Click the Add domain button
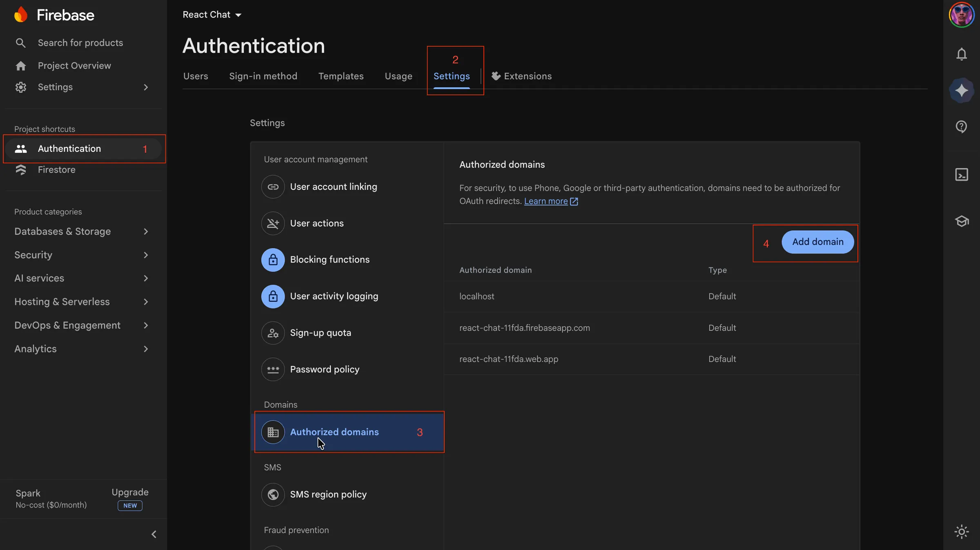The width and height of the screenshot is (980, 550). coord(818,242)
